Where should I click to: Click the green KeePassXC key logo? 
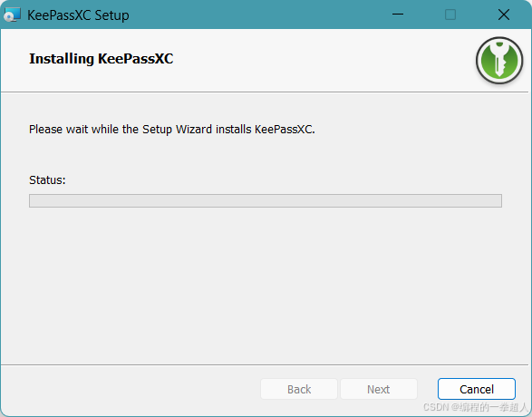pyautogui.click(x=499, y=61)
